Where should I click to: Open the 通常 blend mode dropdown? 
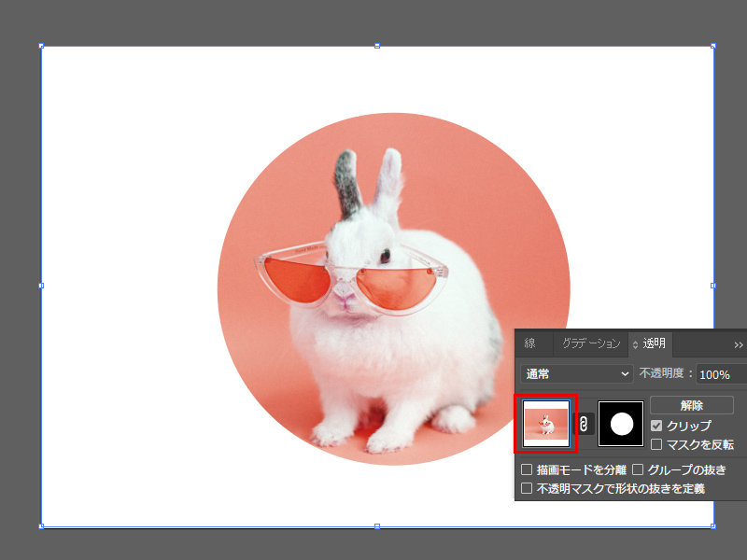click(574, 374)
